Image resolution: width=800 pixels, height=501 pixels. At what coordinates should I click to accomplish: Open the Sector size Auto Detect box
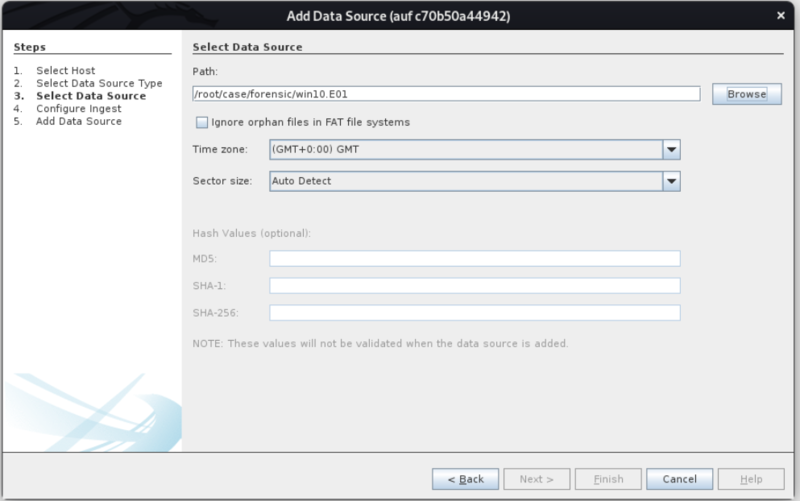coord(465,181)
